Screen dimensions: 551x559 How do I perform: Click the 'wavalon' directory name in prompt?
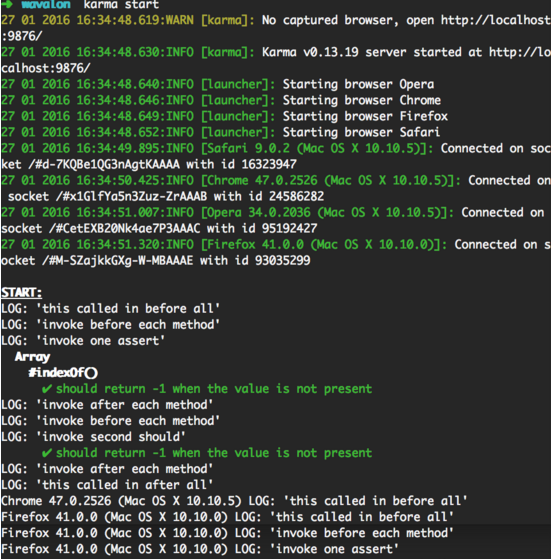[x=46, y=5]
